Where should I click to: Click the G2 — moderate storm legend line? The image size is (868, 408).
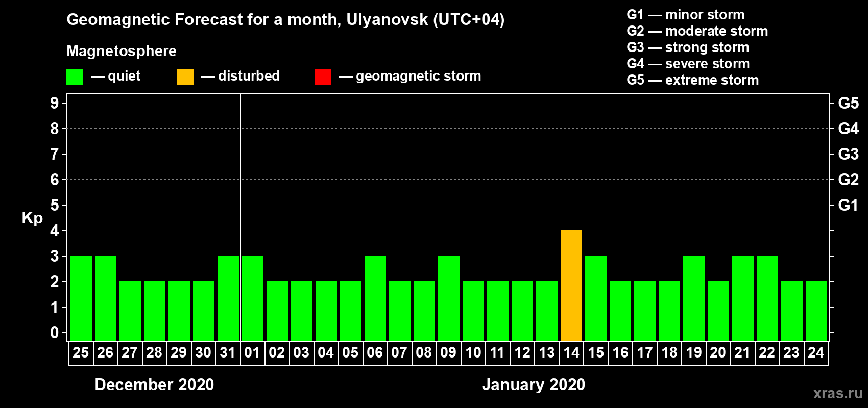click(697, 31)
